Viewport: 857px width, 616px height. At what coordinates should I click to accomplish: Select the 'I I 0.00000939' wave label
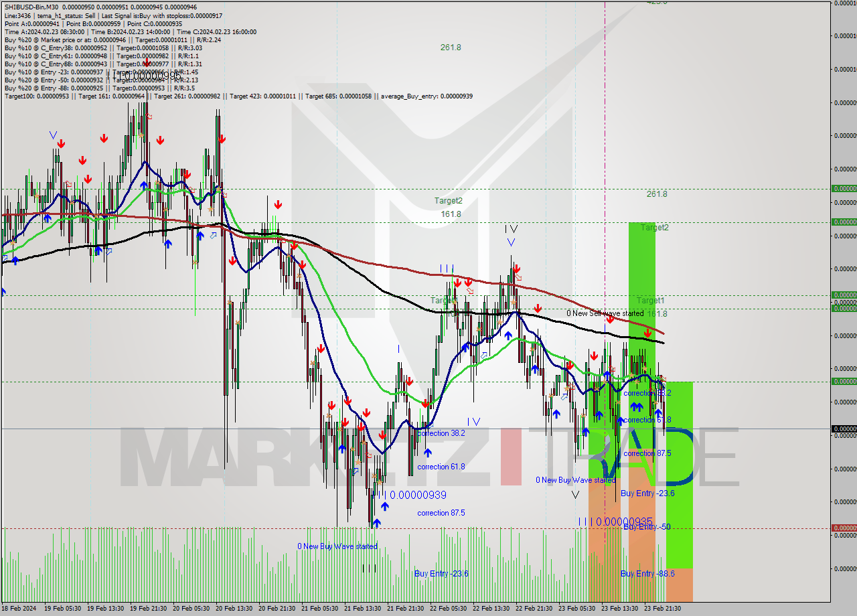[412, 495]
